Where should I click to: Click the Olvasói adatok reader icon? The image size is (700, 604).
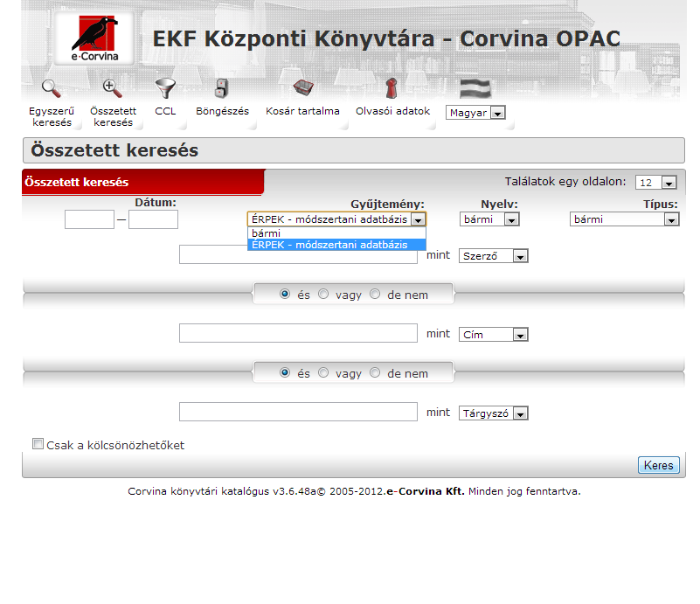pyautogui.click(x=392, y=88)
